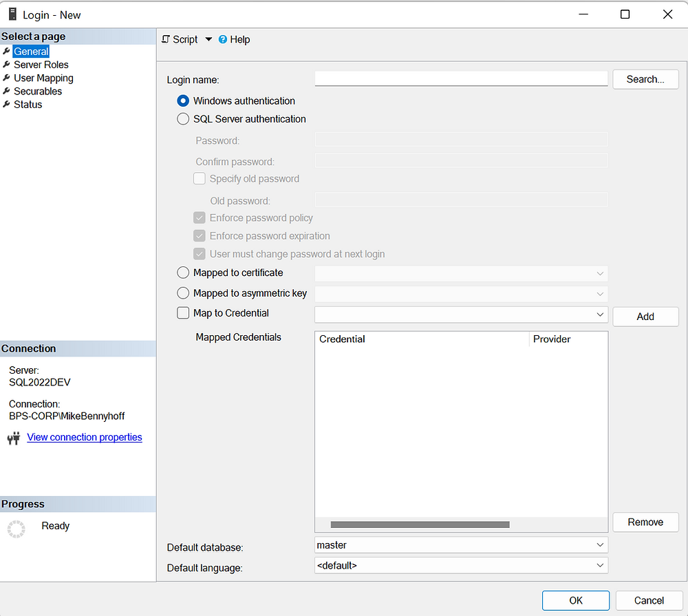This screenshot has width=688, height=616.
Task: Select Windows authentication
Action: (182, 100)
